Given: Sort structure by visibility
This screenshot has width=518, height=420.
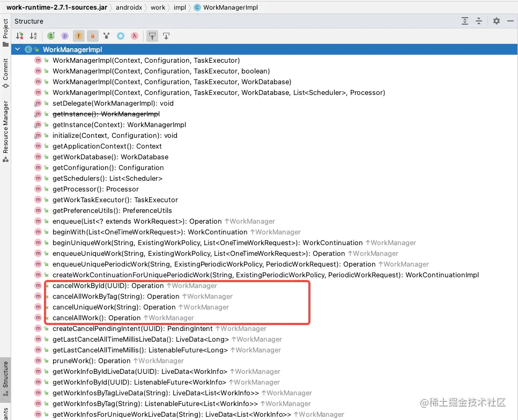Looking at the screenshot, I should click(x=19, y=36).
